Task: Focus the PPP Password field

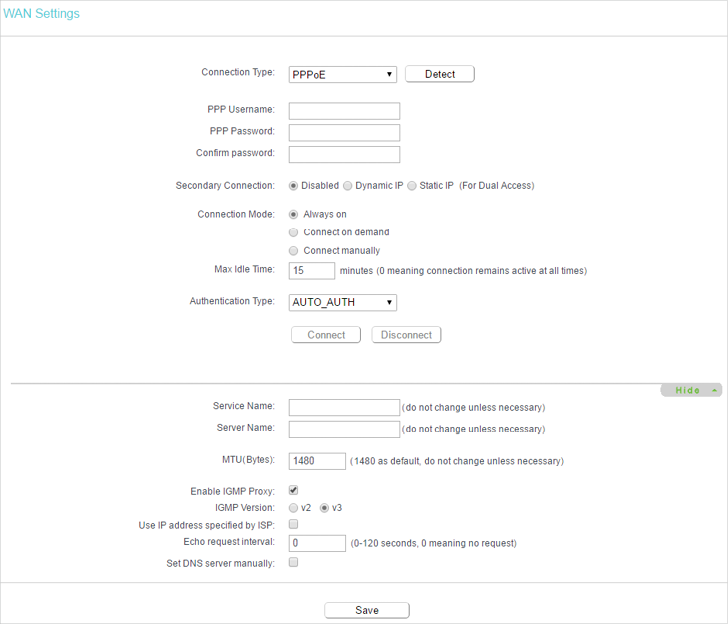Action: [344, 132]
